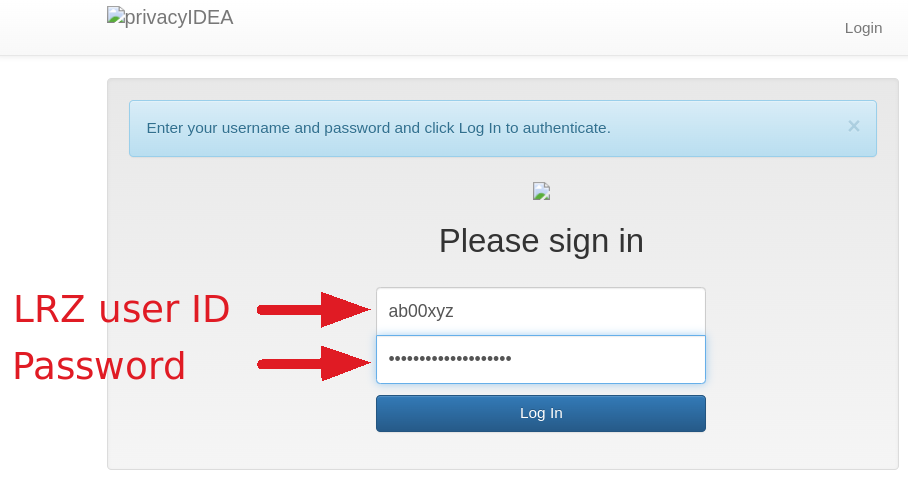Click the gray panel area below the Log In button
This screenshot has height=478, width=908.
tap(541, 450)
